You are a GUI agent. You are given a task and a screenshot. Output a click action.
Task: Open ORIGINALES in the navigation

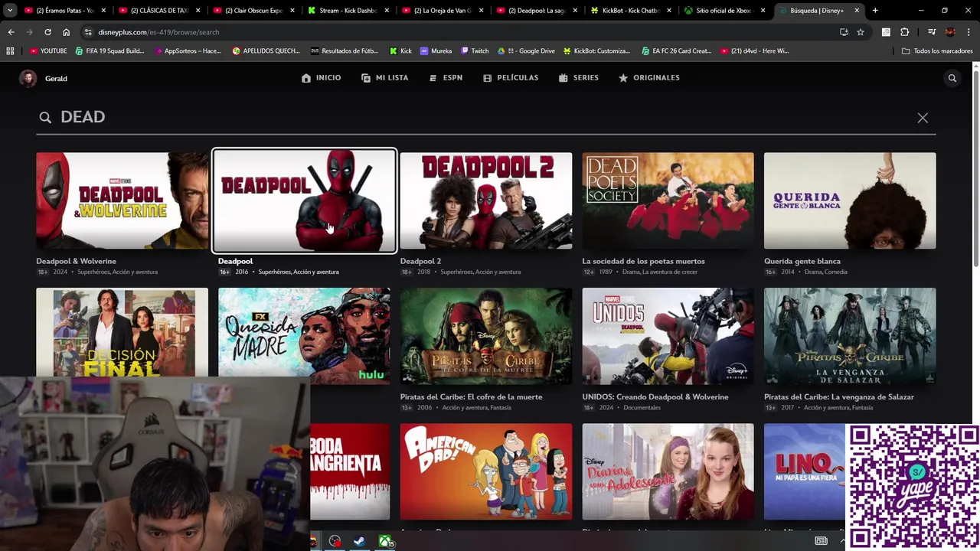tap(649, 78)
